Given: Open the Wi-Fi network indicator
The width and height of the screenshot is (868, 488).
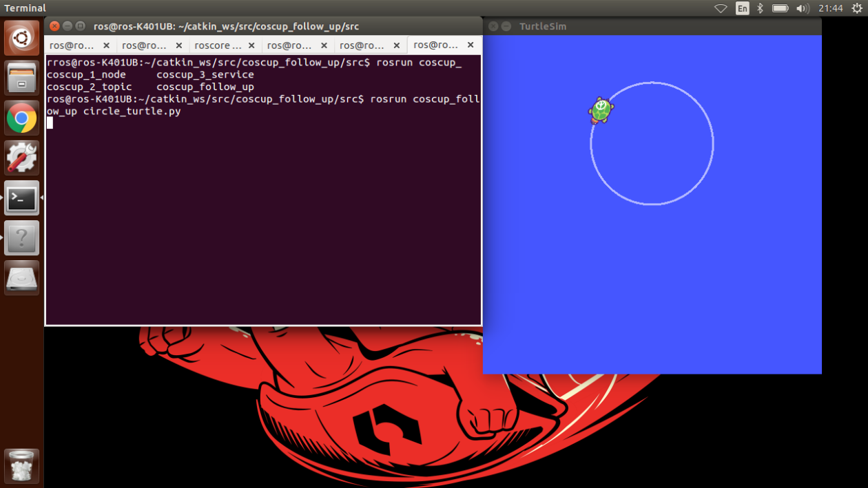Looking at the screenshot, I should tap(721, 8).
